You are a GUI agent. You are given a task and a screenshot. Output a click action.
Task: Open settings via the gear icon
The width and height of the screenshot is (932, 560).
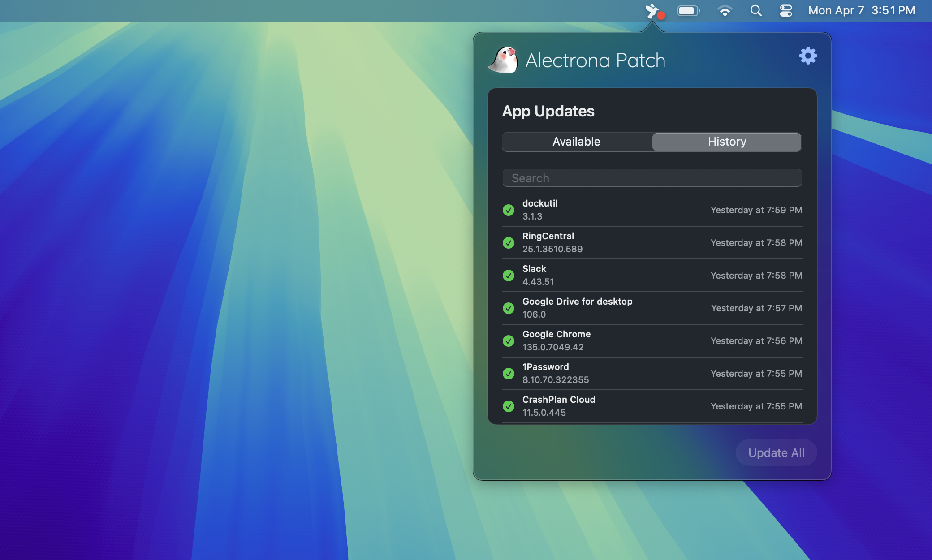(808, 56)
